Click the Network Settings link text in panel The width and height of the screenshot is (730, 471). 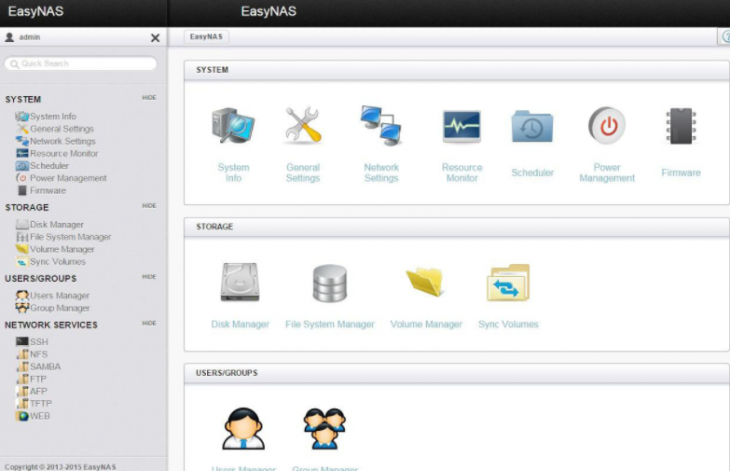coord(381,173)
